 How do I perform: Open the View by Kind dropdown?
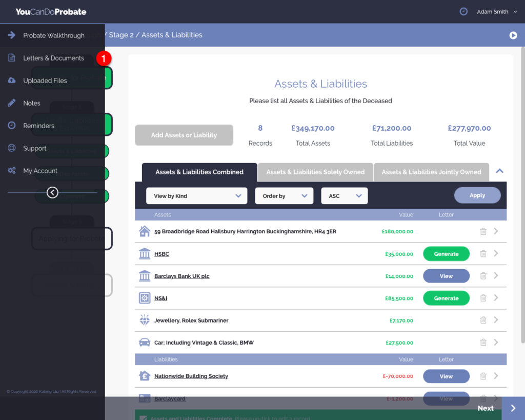[x=196, y=196]
